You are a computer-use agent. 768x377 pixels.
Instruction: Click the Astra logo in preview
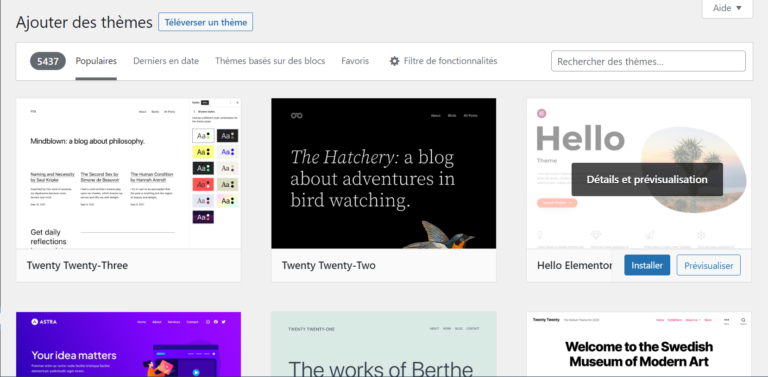(x=44, y=322)
